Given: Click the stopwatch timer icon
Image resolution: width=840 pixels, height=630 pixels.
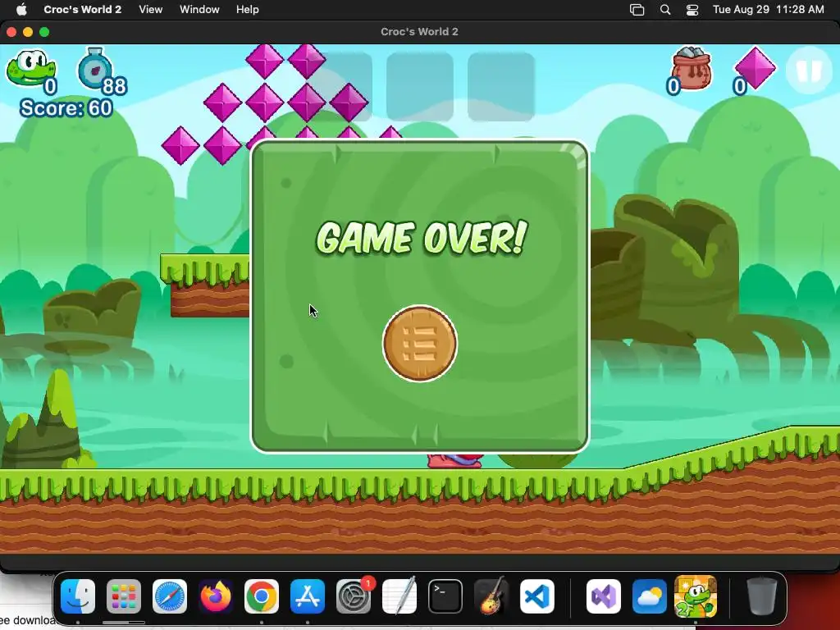Looking at the screenshot, I should click(x=95, y=68).
